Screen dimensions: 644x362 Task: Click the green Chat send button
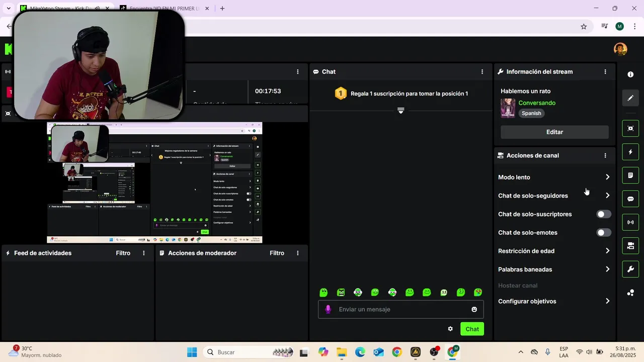click(x=472, y=329)
